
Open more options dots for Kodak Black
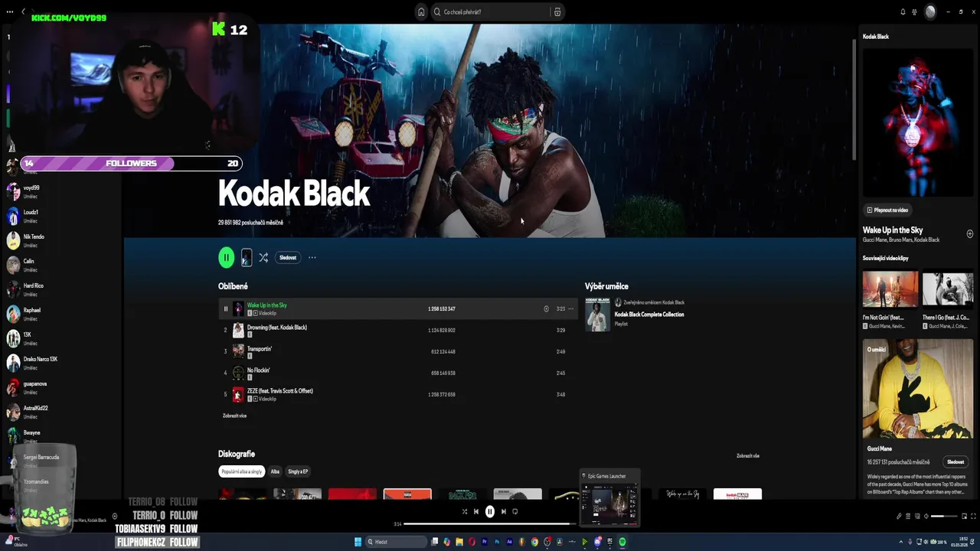pyautogui.click(x=312, y=258)
